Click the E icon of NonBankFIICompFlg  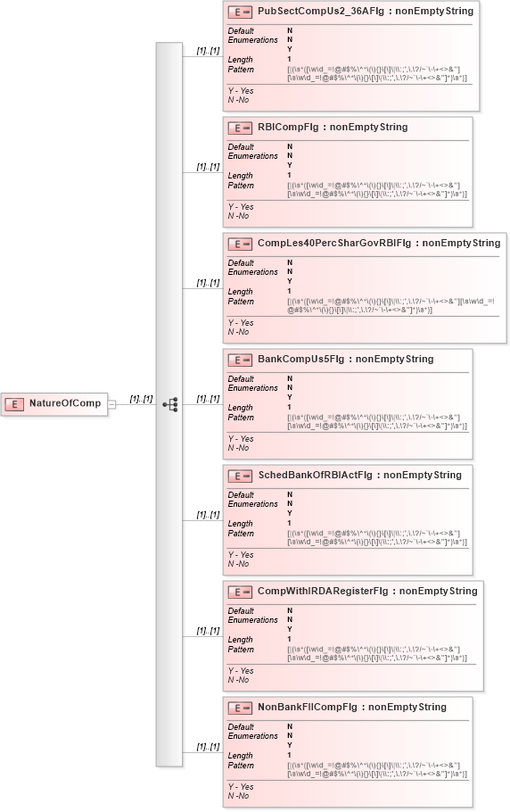(x=240, y=708)
